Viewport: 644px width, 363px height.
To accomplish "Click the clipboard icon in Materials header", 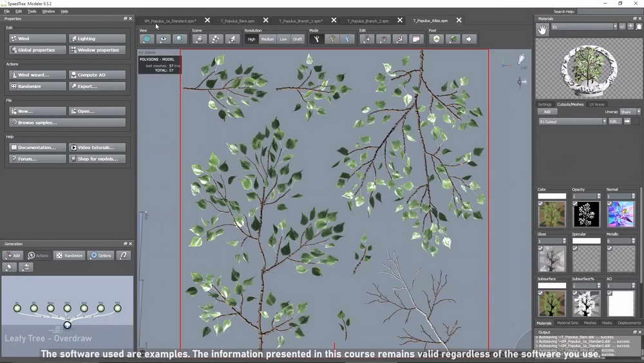I will (639, 26).
